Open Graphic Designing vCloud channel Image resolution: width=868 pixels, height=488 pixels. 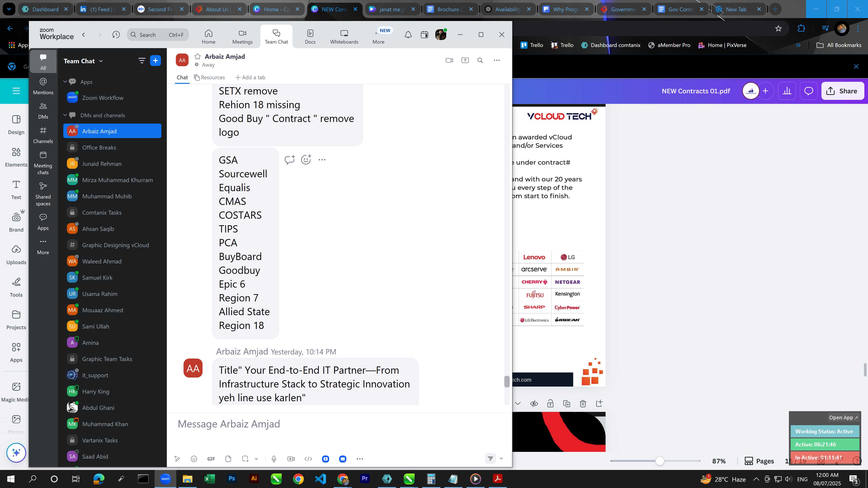tap(112, 245)
